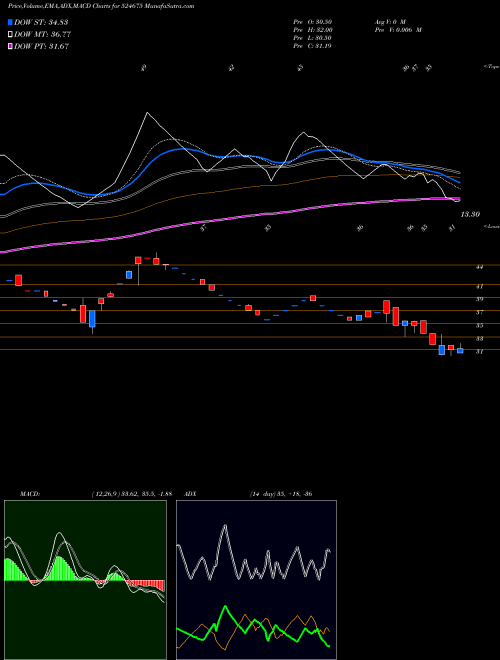
Task: Click the 'Pre L: 30.50' low value
Action: [313, 38]
